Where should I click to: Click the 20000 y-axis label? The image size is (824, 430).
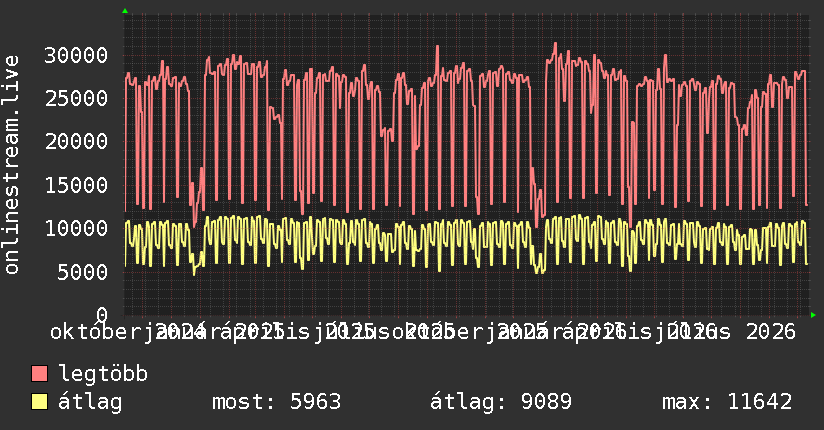point(76,141)
